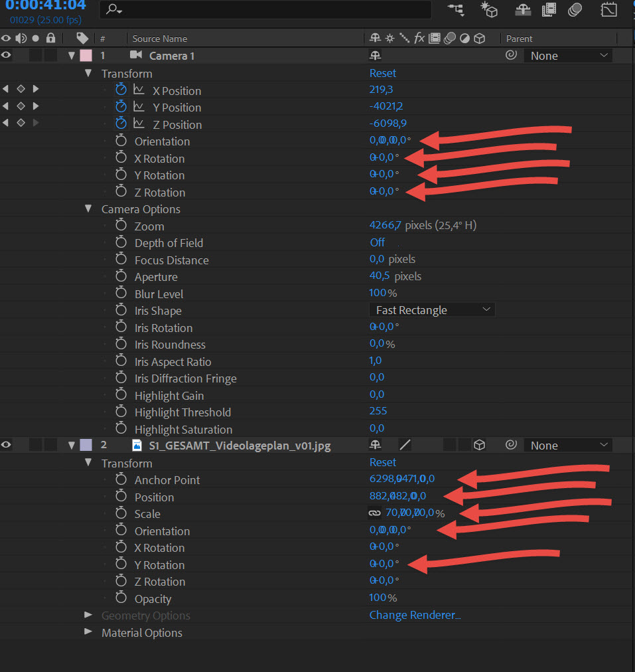Expand the Material Options group
635x672 pixels.
click(88, 633)
